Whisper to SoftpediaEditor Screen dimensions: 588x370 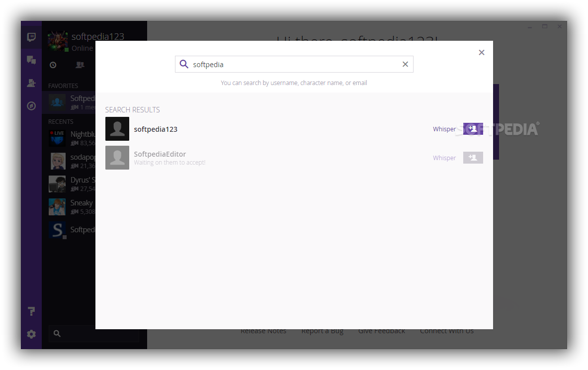[x=444, y=158]
